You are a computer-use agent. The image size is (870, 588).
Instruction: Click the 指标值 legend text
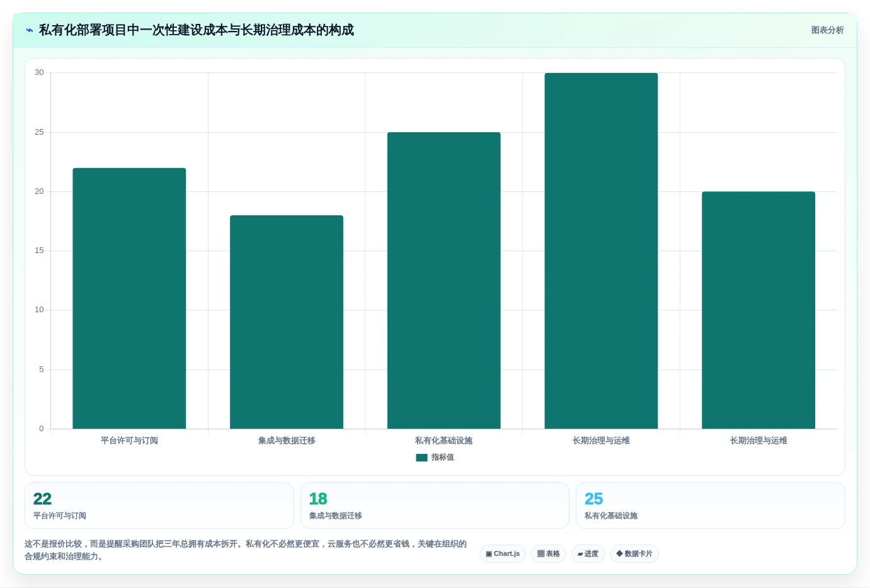(x=442, y=458)
